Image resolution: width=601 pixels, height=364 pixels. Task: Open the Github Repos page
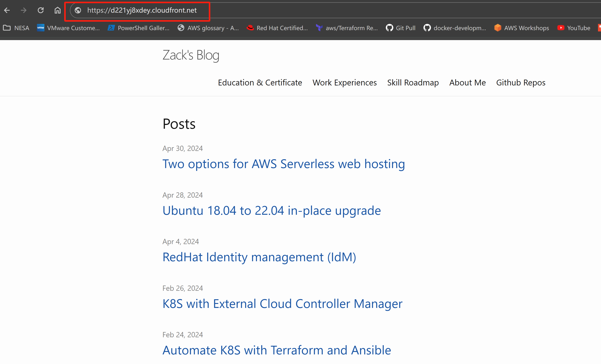click(x=521, y=83)
